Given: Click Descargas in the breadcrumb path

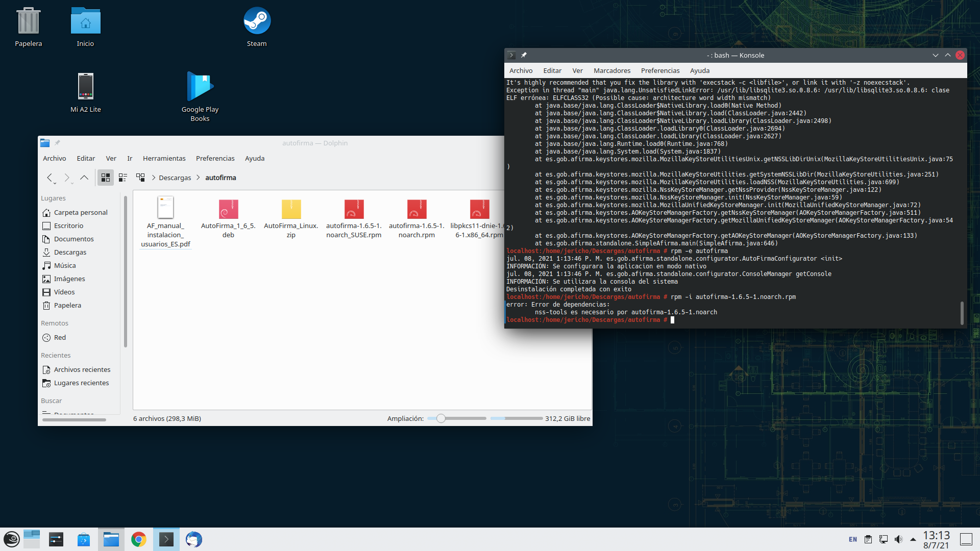Looking at the screenshot, I should coord(175,178).
